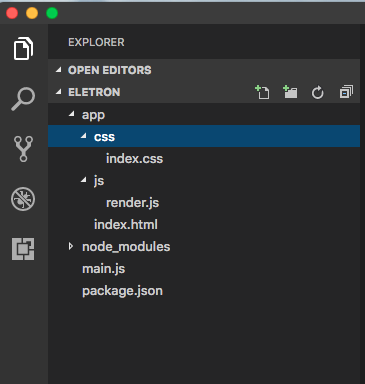Collapse the ELETRON section arrow
The height and width of the screenshot is (384, 365).
[59, 92]
